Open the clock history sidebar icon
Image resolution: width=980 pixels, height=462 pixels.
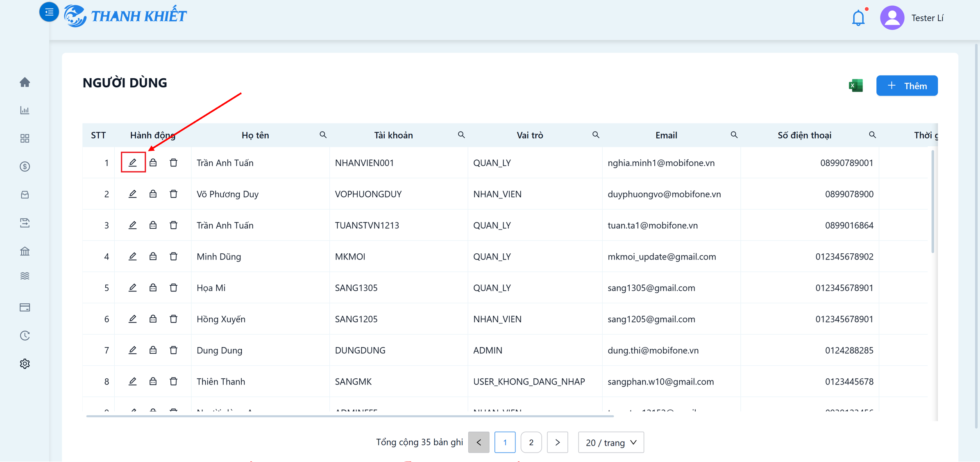25,335
